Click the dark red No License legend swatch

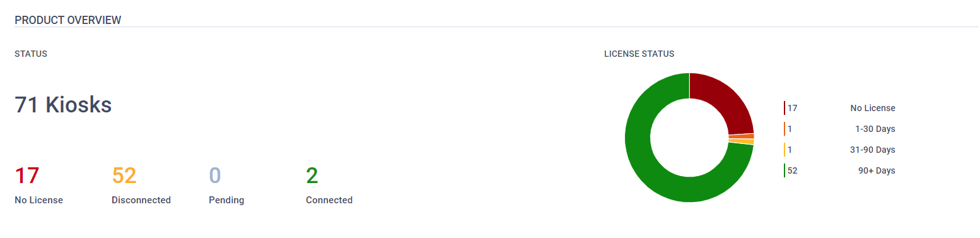click(785, 108)
